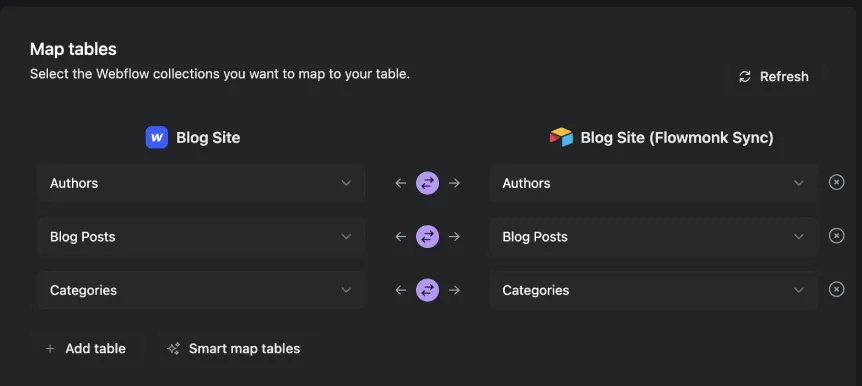This screenshot has width=862, height=386.
Task: Select right arrow direction for Categories
Action: click(x=454, y=290)
